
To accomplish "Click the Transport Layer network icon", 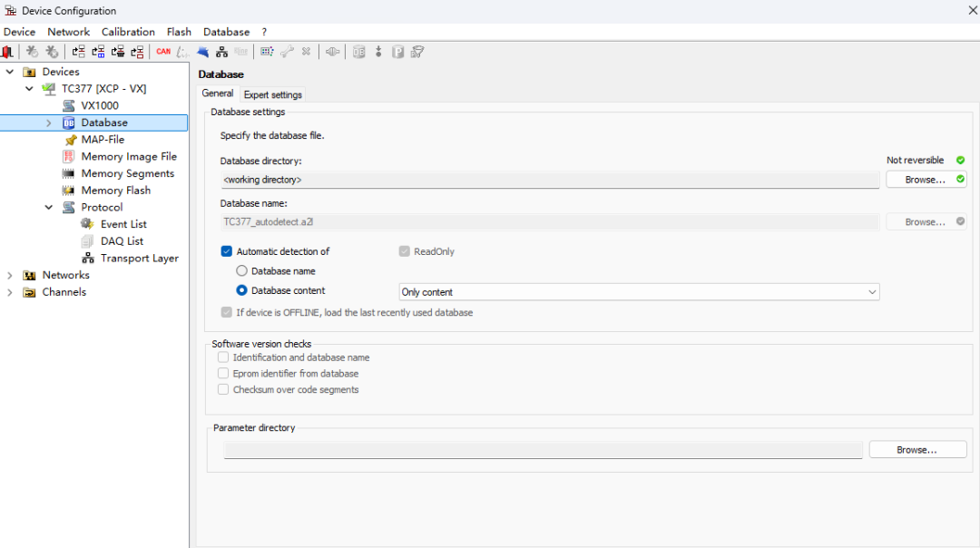I will (x=88, y=258).
